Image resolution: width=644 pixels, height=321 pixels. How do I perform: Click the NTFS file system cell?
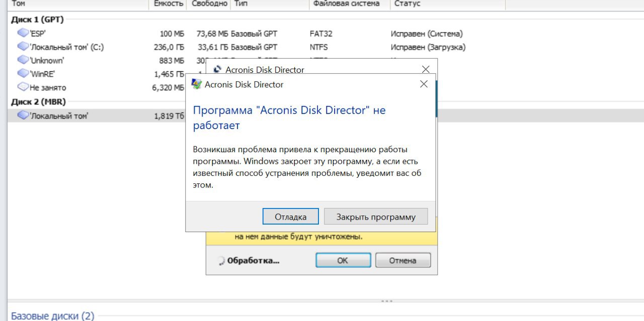pyautogui.click(x=319, y=47)
